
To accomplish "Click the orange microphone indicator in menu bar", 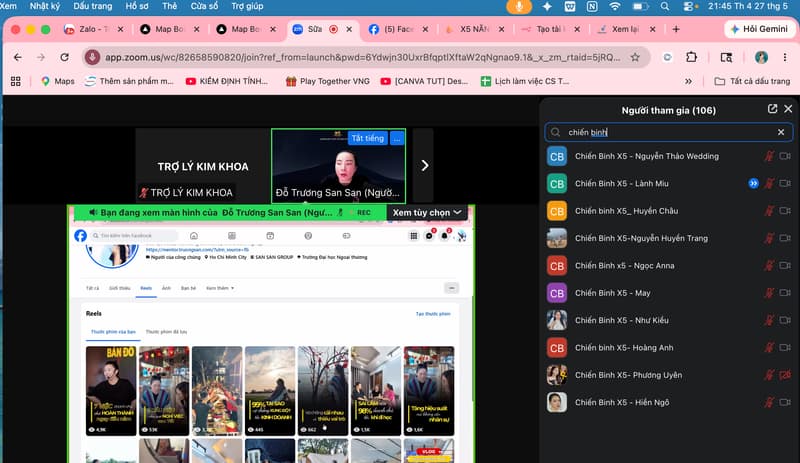I will 519,6.
